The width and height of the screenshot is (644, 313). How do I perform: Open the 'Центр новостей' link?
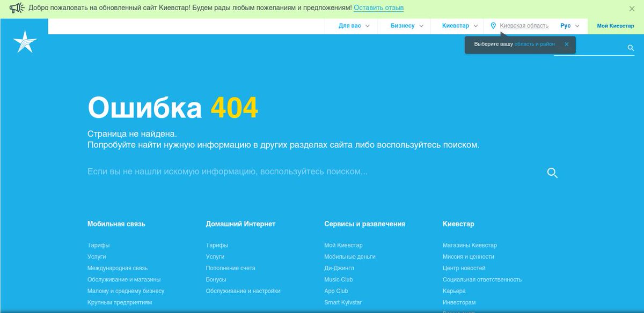[464, 268]
